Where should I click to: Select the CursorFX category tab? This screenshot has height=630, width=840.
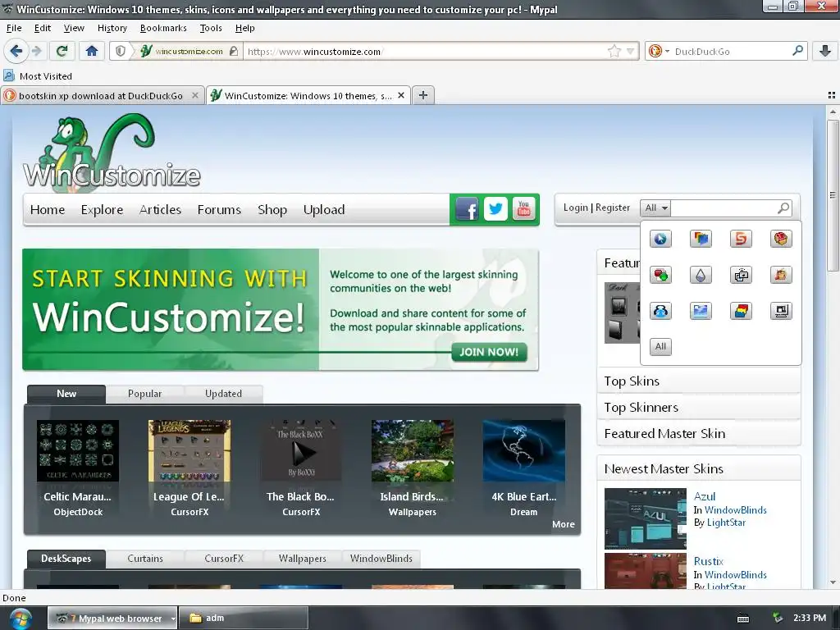[224, 558]
